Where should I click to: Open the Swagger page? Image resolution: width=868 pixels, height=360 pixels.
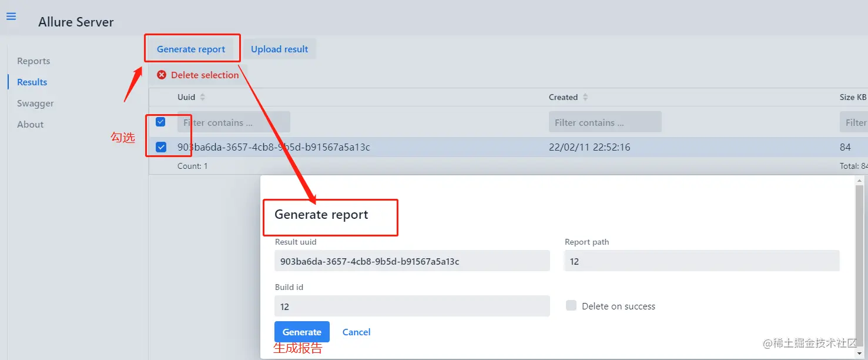pos(35,104)
